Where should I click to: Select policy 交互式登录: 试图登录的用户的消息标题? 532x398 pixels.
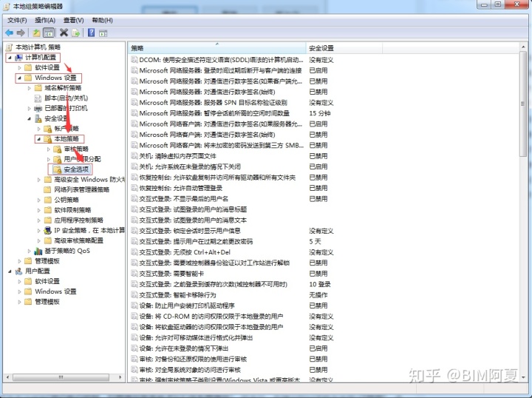point(193,209)
